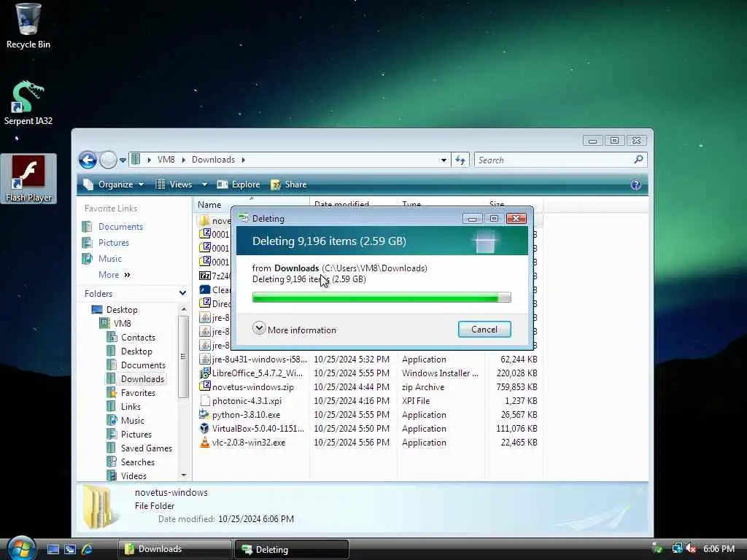Click folder tree scrollbar up arrow
The width and height of the screenshot is (747, 560).
click(x=183, y=309)
